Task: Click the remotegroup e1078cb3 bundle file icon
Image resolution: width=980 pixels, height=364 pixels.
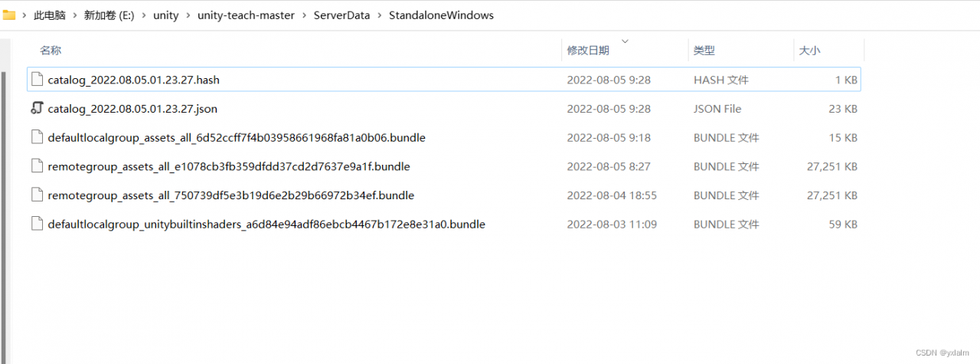Action: coord(37,166)
